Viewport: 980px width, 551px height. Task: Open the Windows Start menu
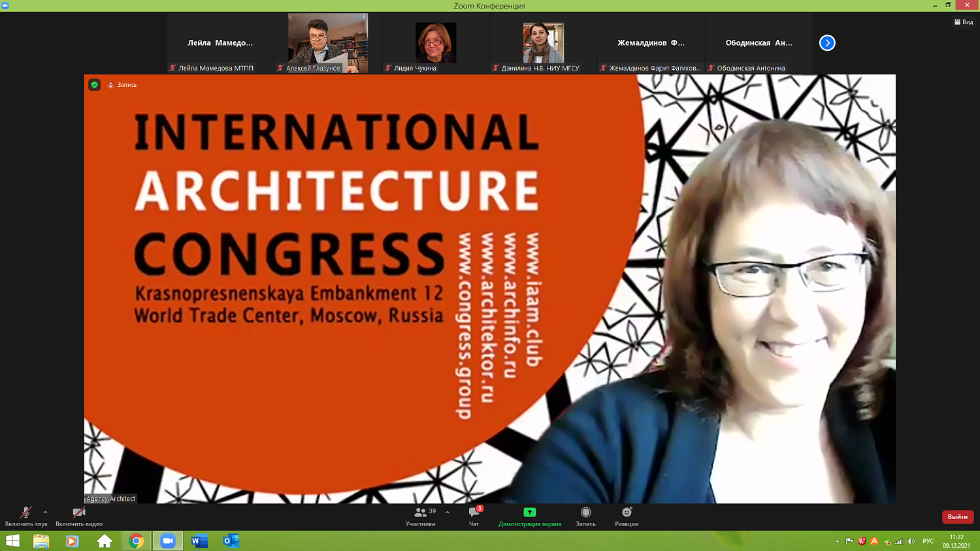12,541
